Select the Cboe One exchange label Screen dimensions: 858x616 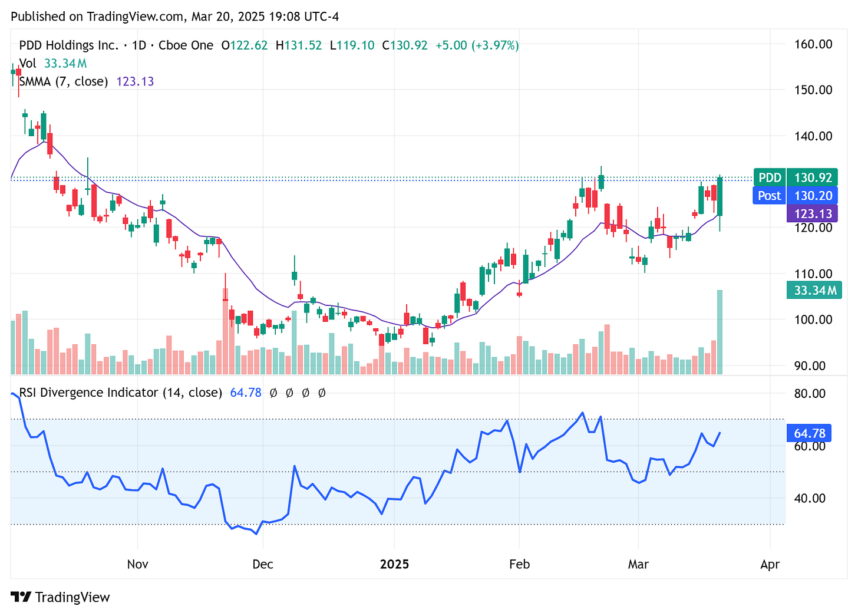tap(185, 45)
